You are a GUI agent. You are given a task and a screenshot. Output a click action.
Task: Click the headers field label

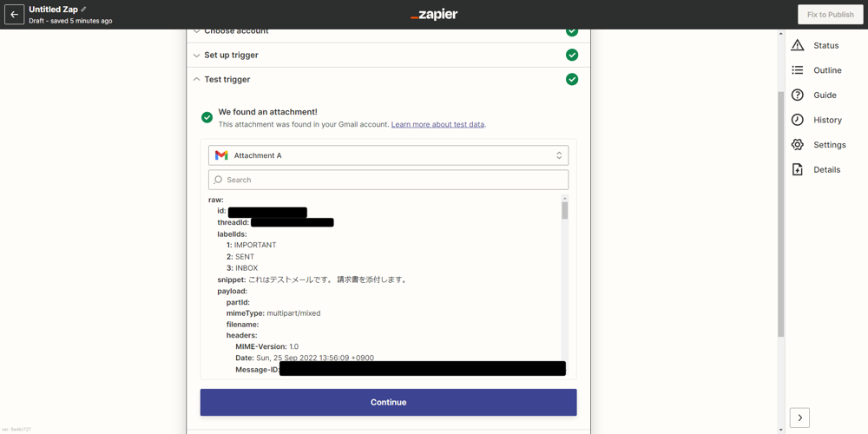tap(242, 335)
